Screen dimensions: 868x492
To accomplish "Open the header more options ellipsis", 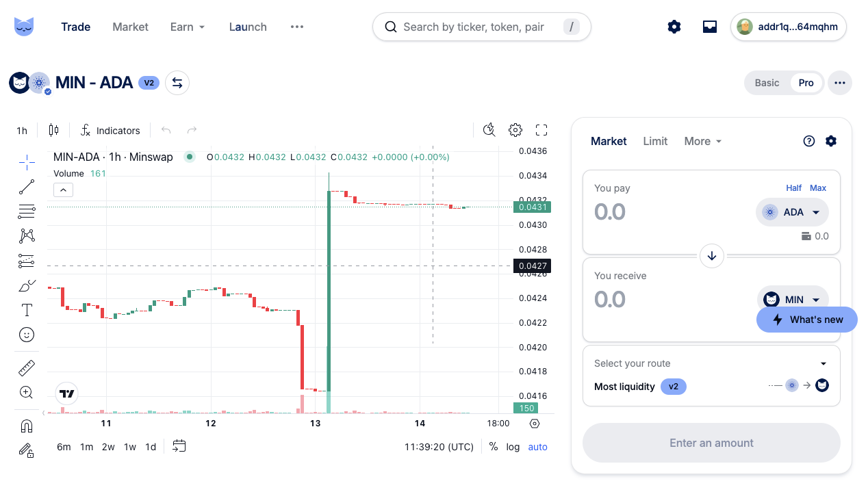I will pos(296,27).
